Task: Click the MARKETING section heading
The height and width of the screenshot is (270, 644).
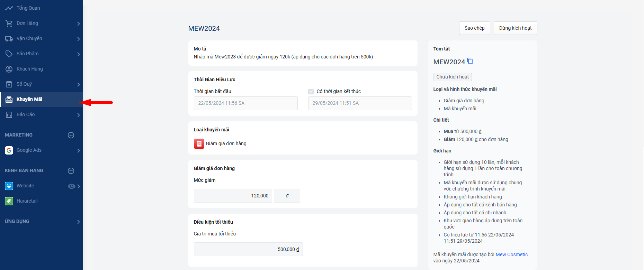Action: coord(19,135)
